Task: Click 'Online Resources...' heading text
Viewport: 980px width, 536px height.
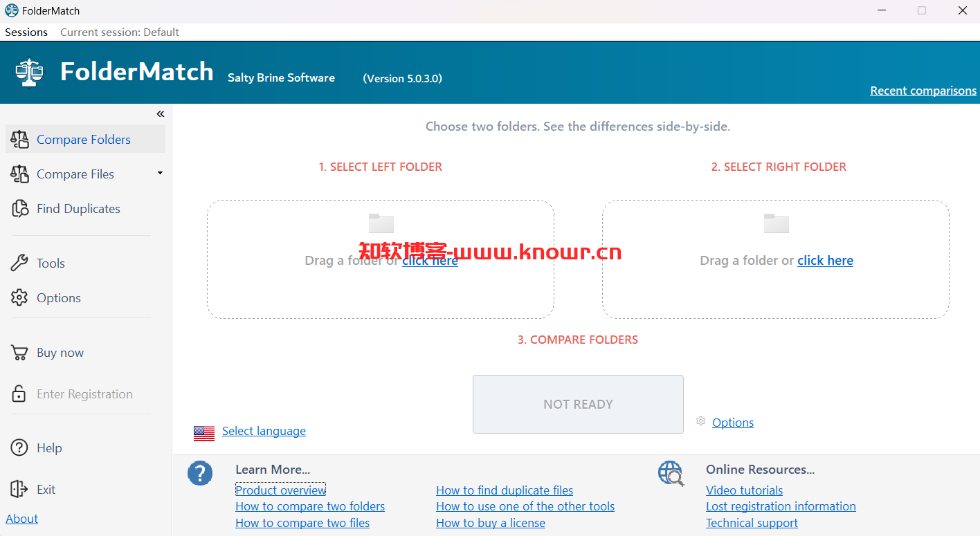Action: 760,470
